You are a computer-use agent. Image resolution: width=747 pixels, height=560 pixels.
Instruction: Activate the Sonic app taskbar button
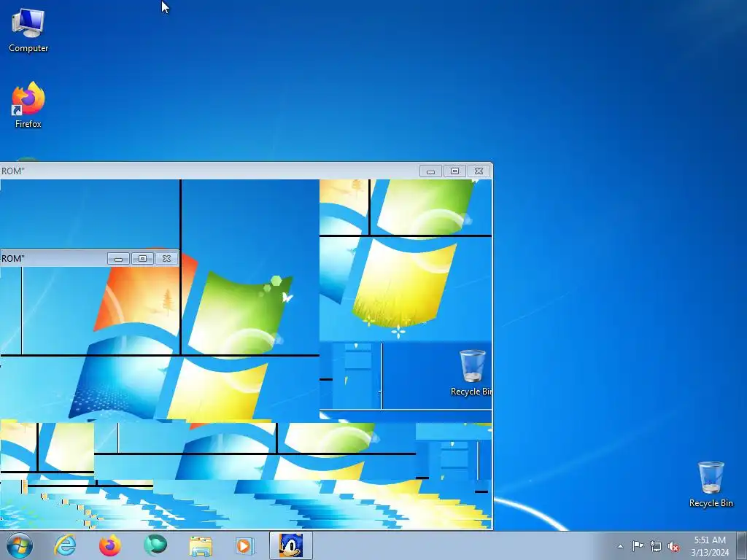[x=290, y=545]
